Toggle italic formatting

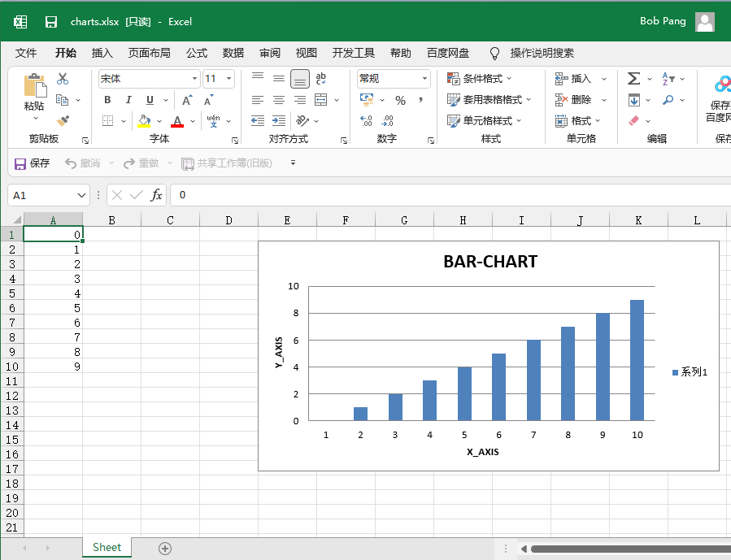pos(128,100)
